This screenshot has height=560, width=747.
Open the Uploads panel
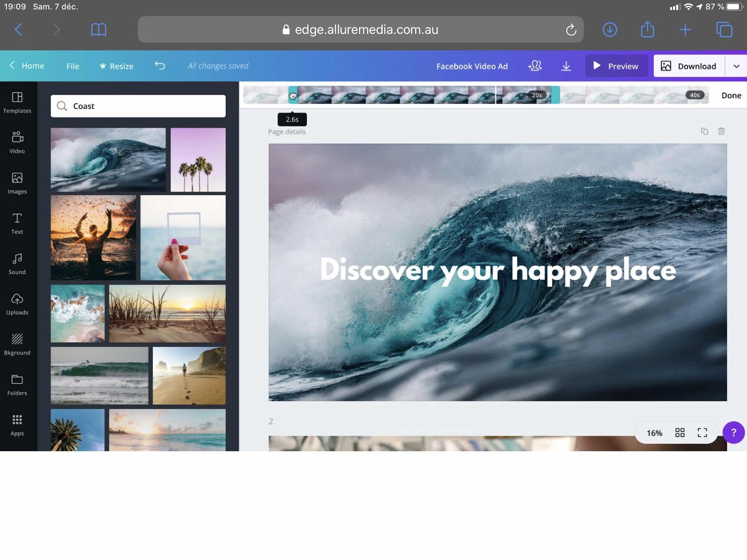(x=17, y=304)
